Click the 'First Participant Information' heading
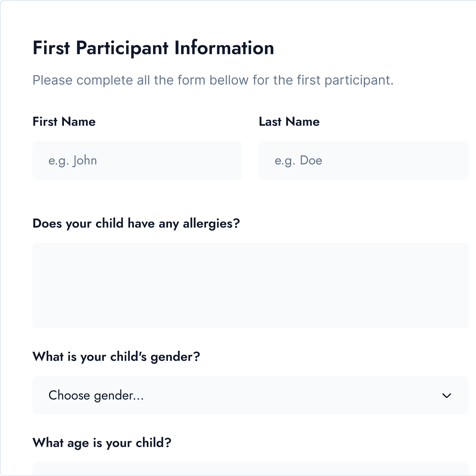Screen dimensions: 476x476 [153, 48]
